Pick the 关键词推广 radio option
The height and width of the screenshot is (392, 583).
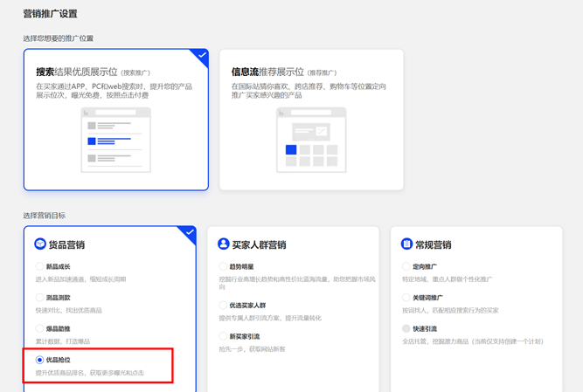click(406, 298)
